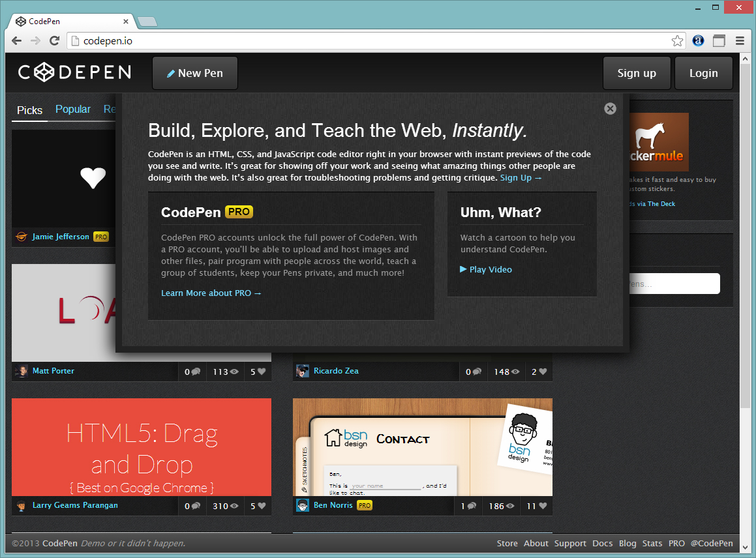The height and width of the screenshot is (558, 756).
Task: Open the Docs footer link
Action: click(602, 544)
